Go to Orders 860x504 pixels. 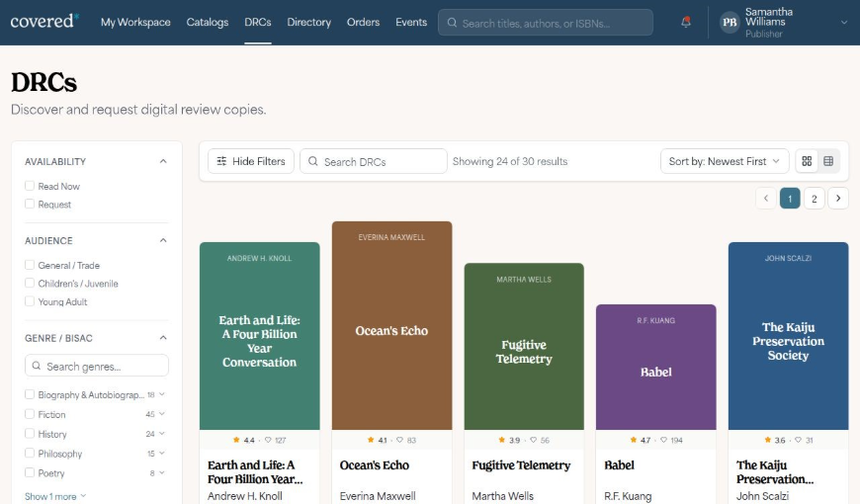tap(363, 22)
